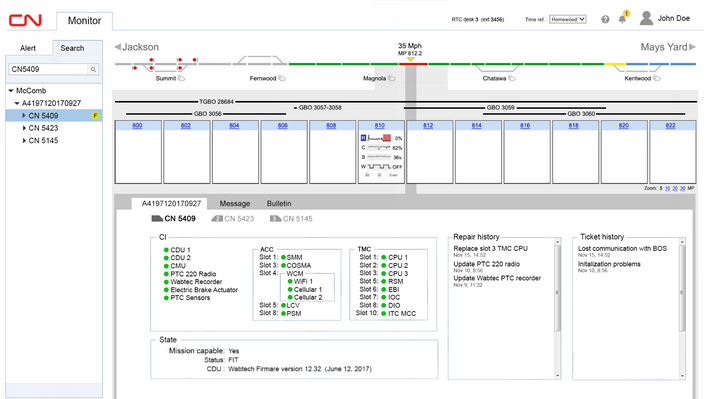
Task: Open milepost 810 link
Action: (379, 125)
